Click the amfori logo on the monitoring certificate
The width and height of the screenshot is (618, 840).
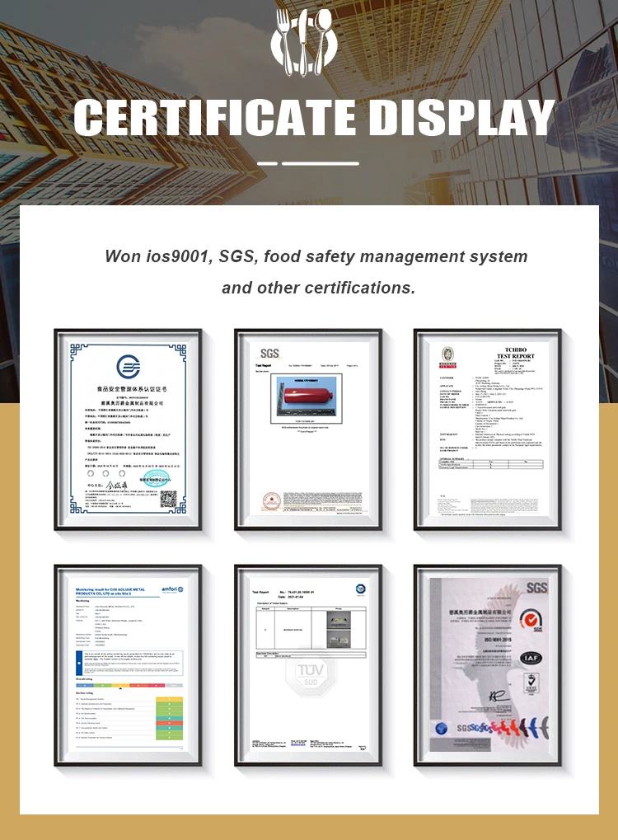[172, 589]
